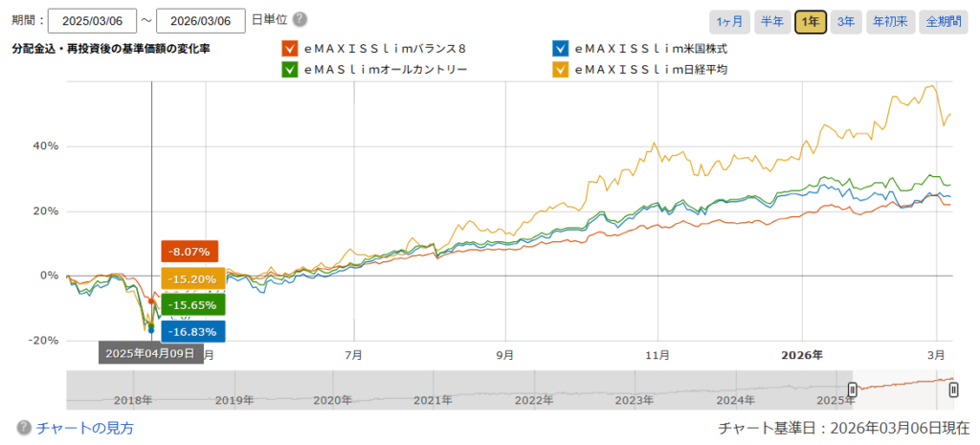This screenshot has height=445, width=980.
Task: Grab the left handle of range navigator
Action: pyautogui.click(x=852, y=389)
